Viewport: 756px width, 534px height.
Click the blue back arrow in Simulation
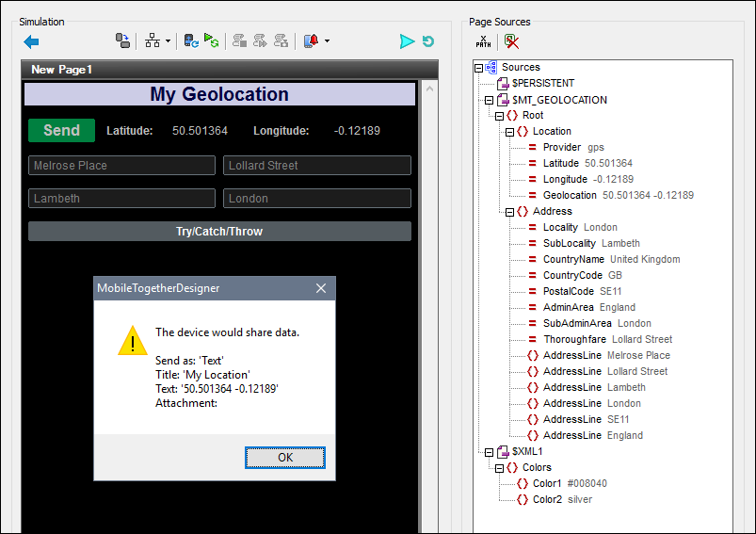[31, 41]
